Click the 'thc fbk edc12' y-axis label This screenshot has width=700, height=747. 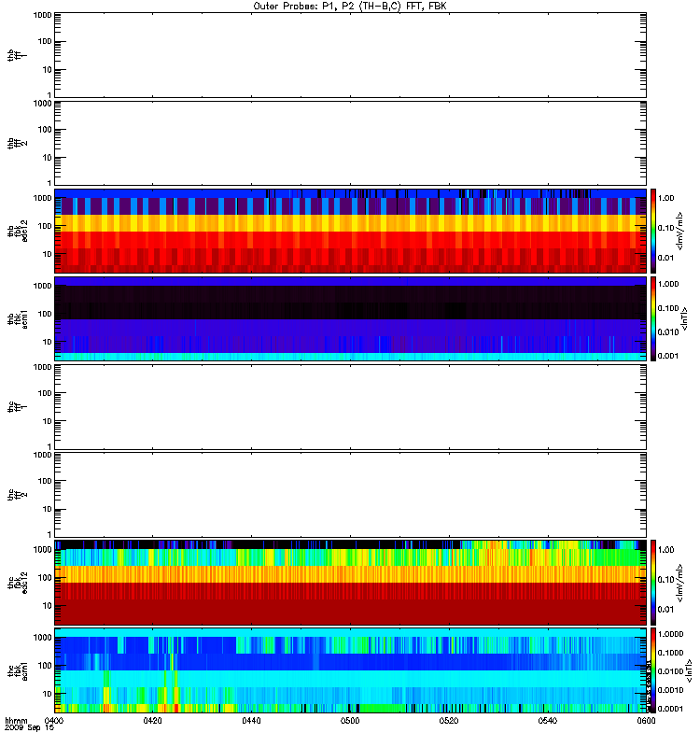[18, 583]
